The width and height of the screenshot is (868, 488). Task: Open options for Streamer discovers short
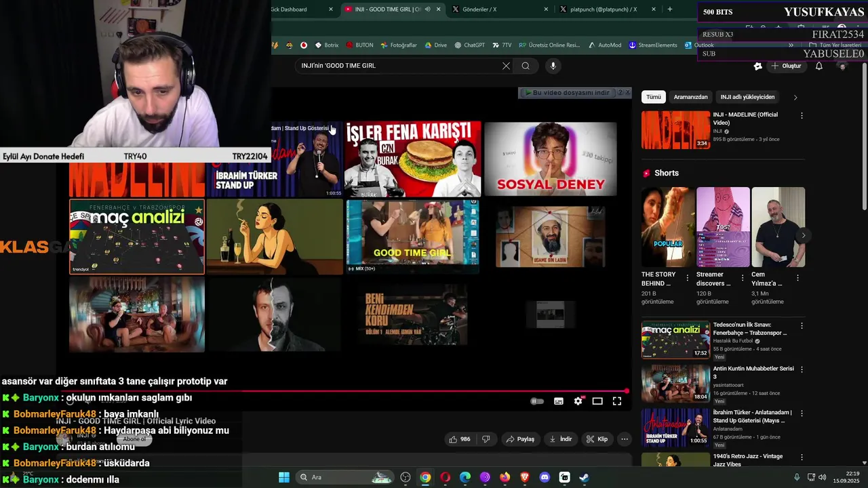[x=743, y=278]
